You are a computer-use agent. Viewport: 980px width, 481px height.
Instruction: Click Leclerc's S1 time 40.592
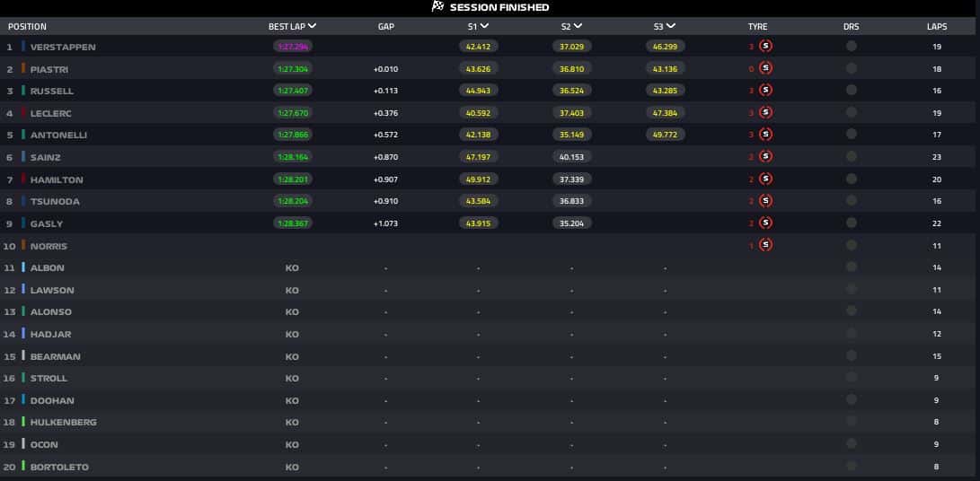(478, 113)
